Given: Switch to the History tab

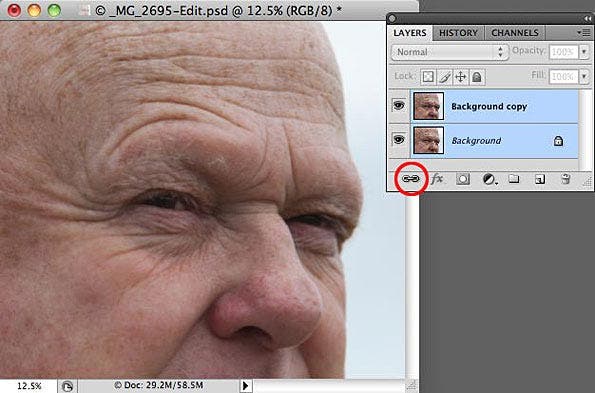Looking at the screenshot, I should [458, 33].
